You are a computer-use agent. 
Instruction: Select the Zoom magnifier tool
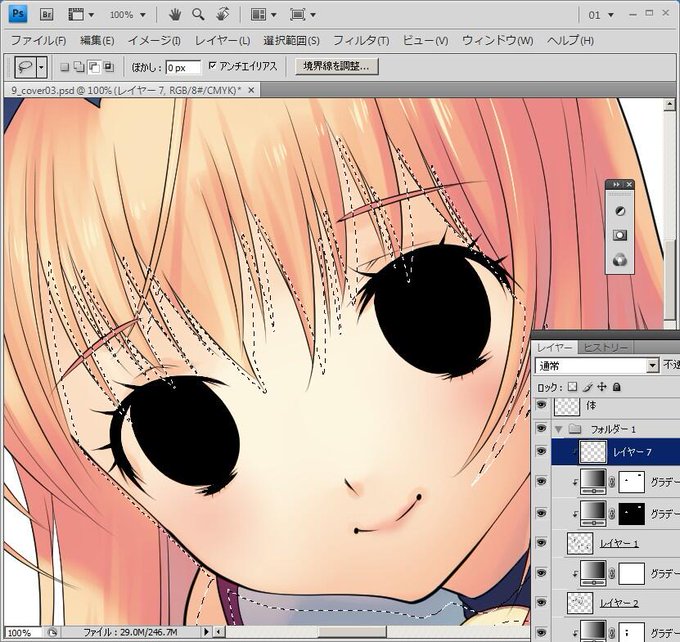point(198,15)
